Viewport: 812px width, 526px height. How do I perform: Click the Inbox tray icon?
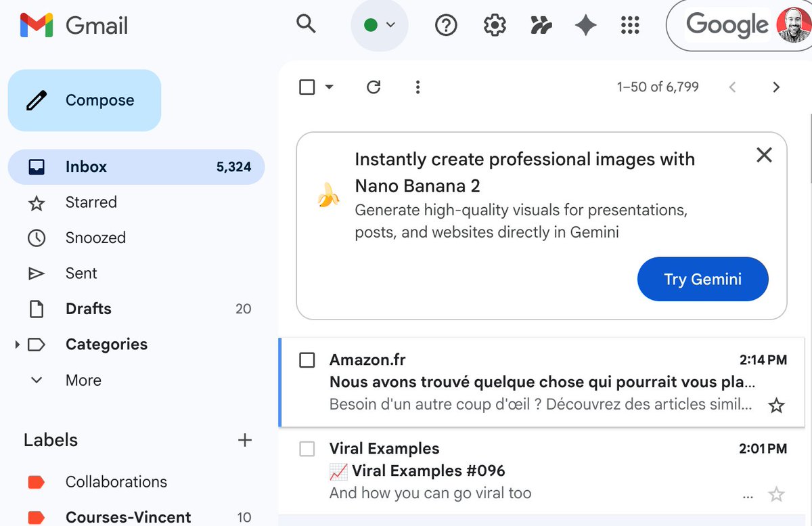pyautogui.click(x=37, y=167)
